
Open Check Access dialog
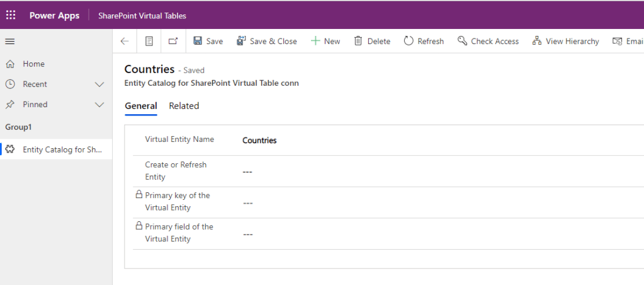[488, 42]
